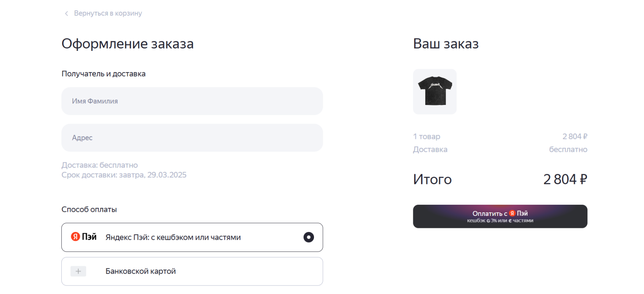644x294 pixels.
Task: Click the cashback icon before "3%"
Action: (x=488, y=221)
